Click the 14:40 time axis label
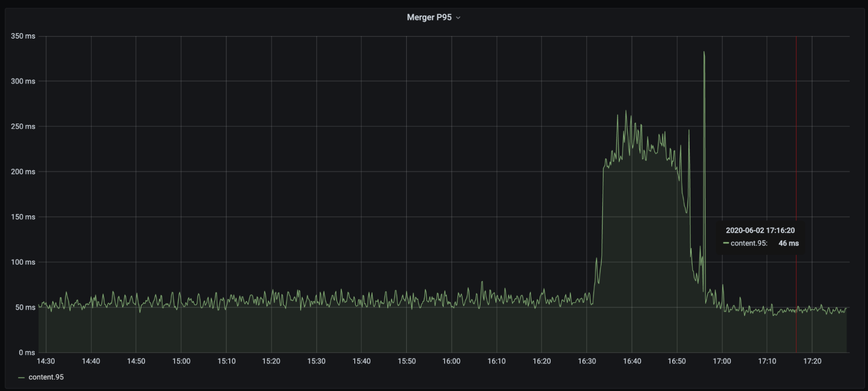This screenshot has height=391, width=868. point(91,361)
